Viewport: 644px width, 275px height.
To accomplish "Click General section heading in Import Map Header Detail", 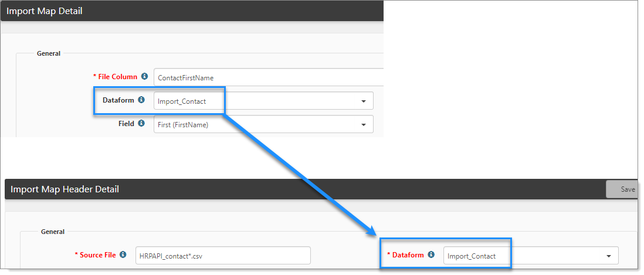I will 53,232.
